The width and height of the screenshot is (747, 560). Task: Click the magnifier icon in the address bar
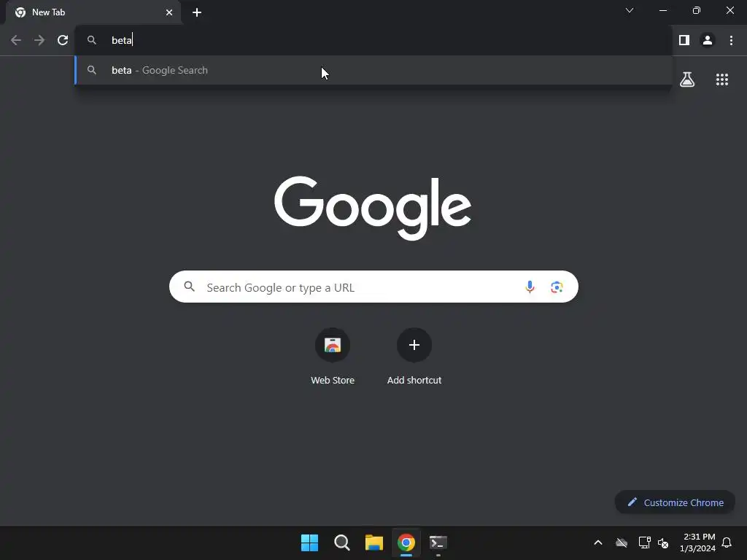[91, 41]
